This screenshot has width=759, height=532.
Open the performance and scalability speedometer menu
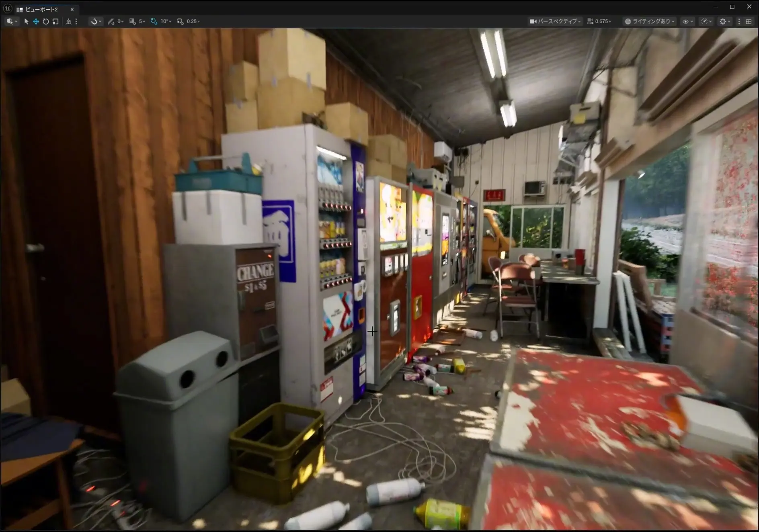706,21
